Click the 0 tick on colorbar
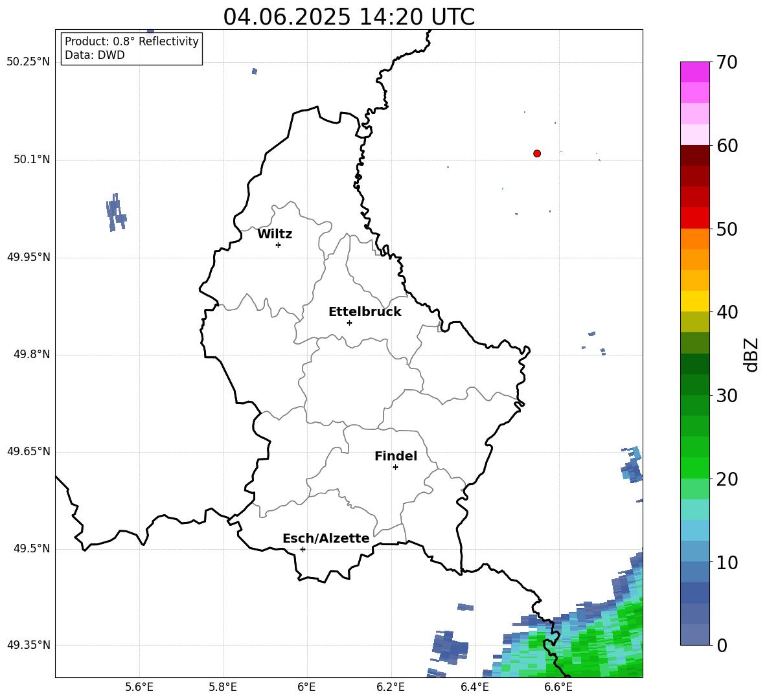 pos(722,645)
